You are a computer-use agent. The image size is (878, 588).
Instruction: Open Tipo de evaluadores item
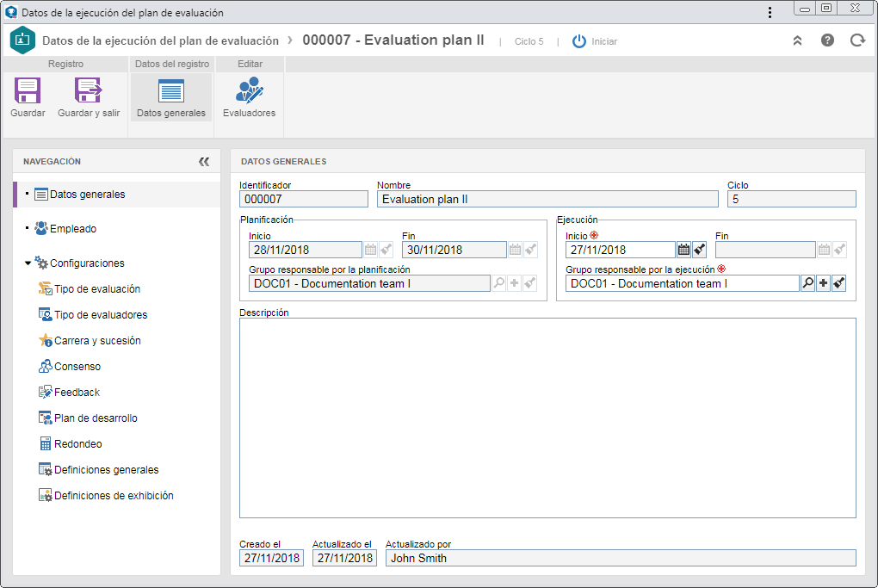[101, 315]
